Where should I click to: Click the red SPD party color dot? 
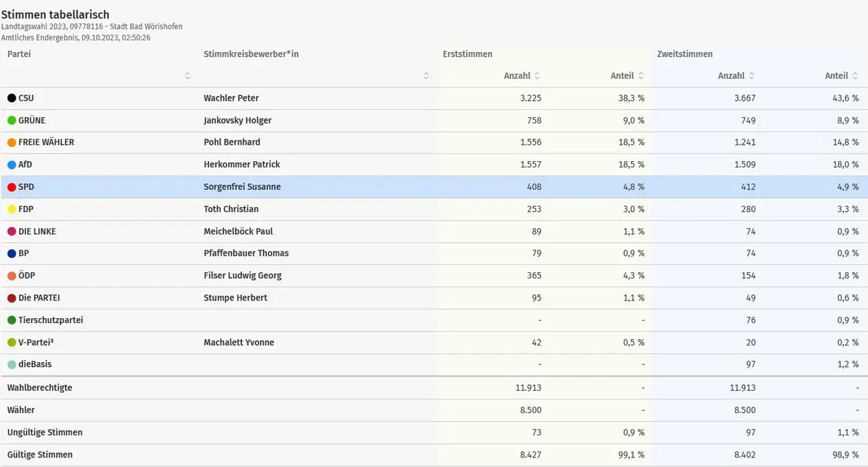click(x=12, y=187)
